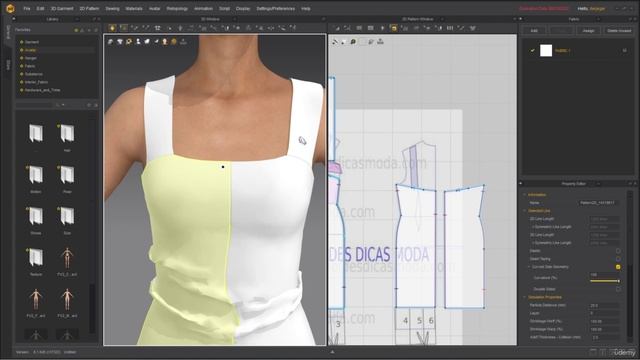This screenshot has height=360, width=640.
Task: Click the first display icon in 2D viewport
Action: click(335, 42)
